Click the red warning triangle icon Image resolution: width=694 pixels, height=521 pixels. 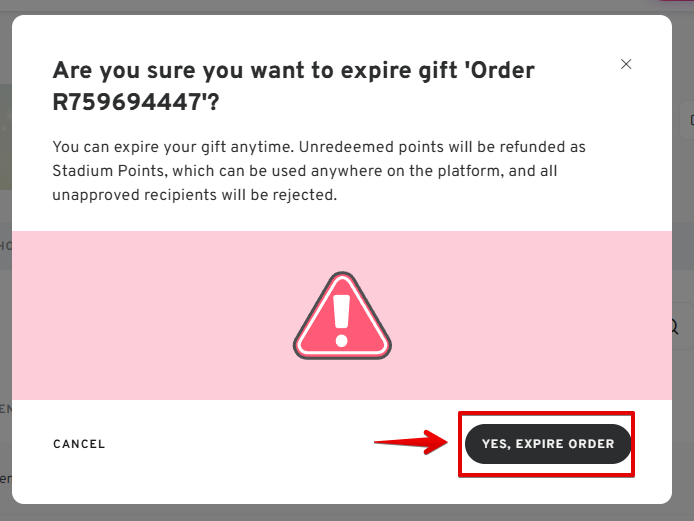click(342, 316)
